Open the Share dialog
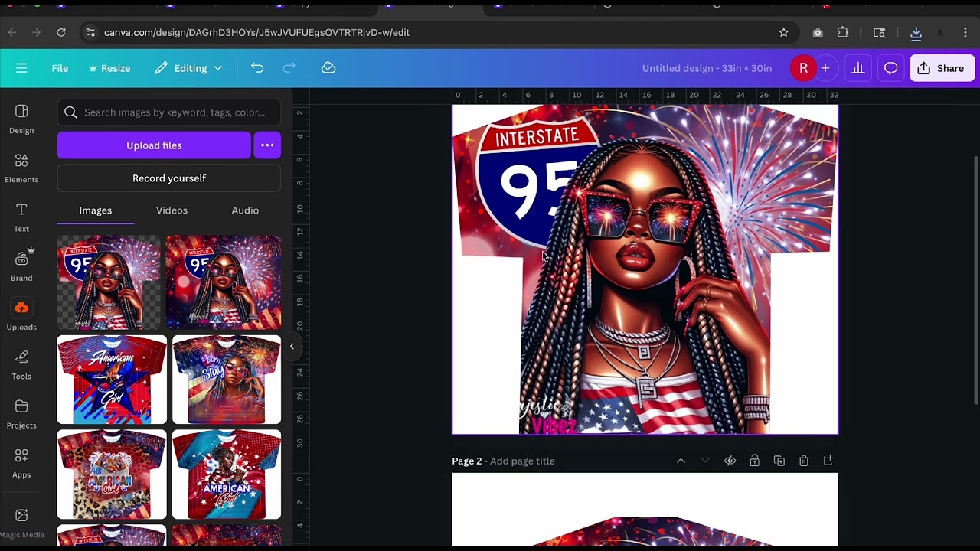Viewport: 980px width, 551px height. 941,68
